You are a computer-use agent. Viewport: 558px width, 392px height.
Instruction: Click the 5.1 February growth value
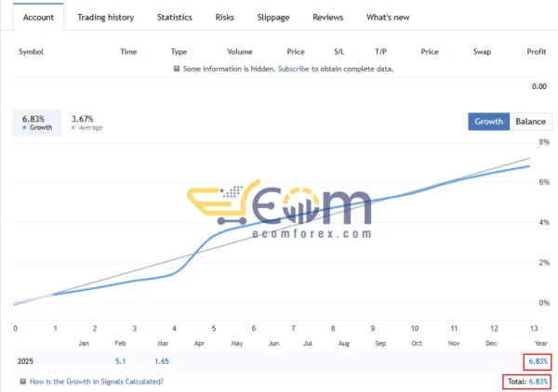[121, 360]
